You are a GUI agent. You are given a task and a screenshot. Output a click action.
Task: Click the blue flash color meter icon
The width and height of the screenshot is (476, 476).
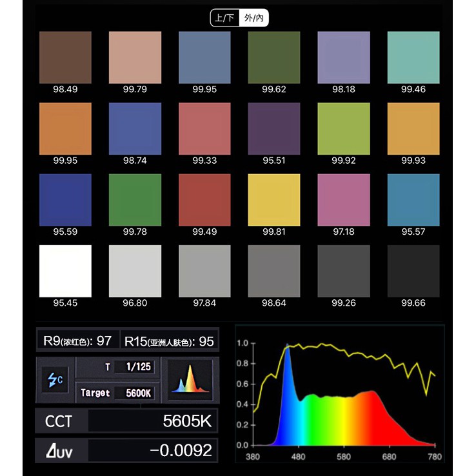click(55, 379)
